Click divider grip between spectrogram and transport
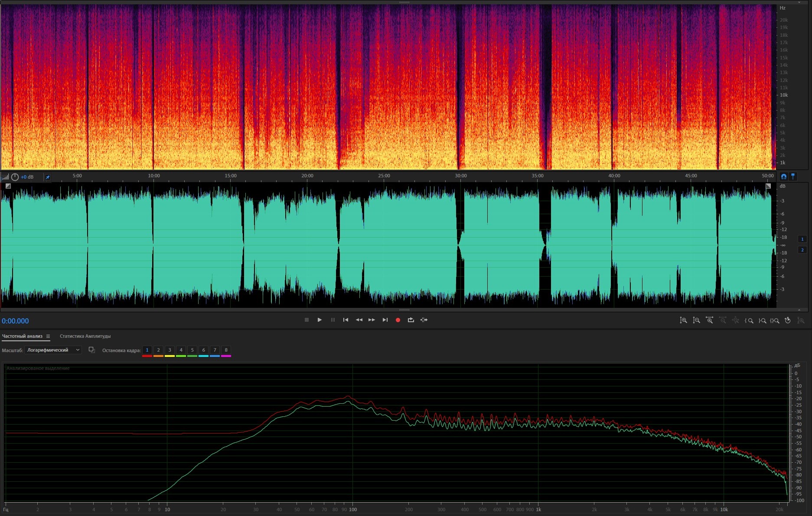The width and height of the screenshot is (812, 516). [x=404, y=310]
